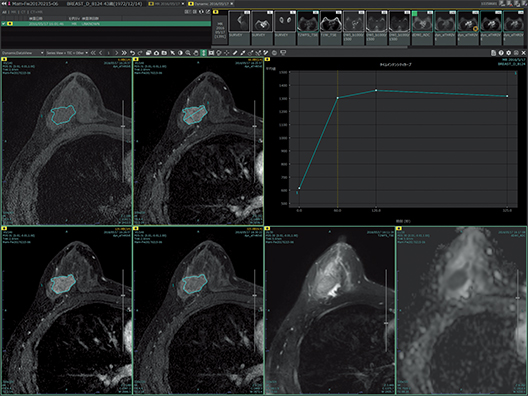Toggle yellow eye icon on bottom-left dynamic view

click(4, 228)
